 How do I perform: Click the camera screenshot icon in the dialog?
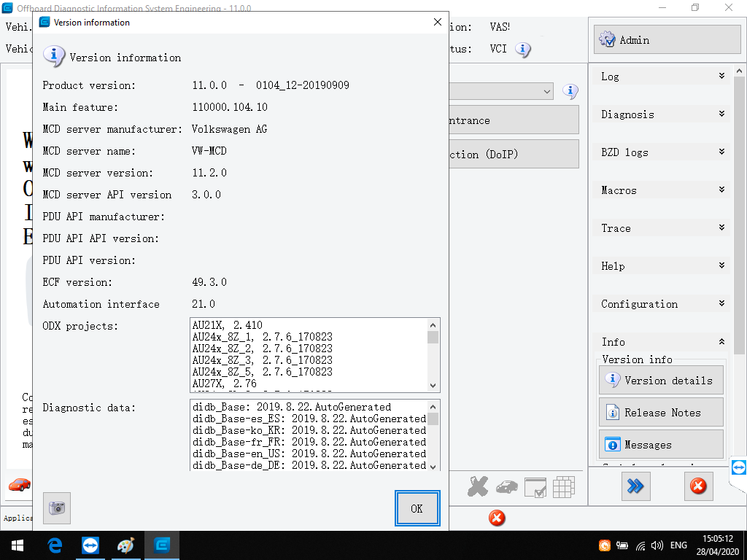tap(57, 507)
